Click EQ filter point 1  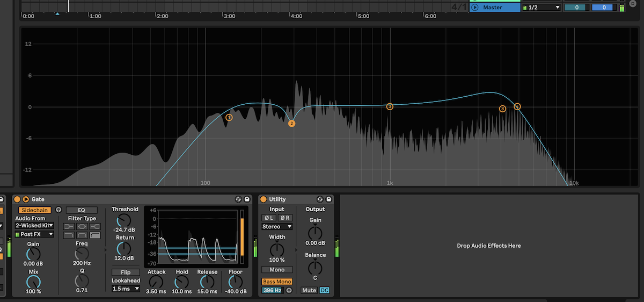[x=229, y=117]
